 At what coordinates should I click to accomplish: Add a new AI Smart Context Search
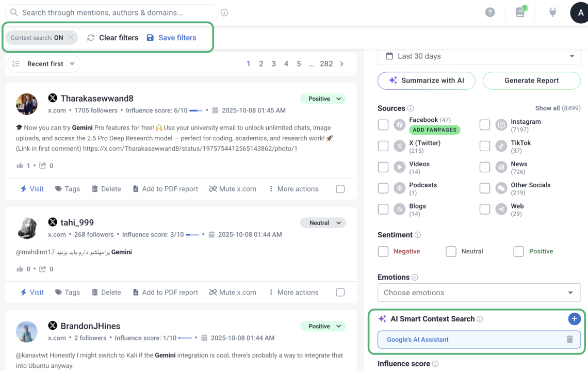click(574, 319)
